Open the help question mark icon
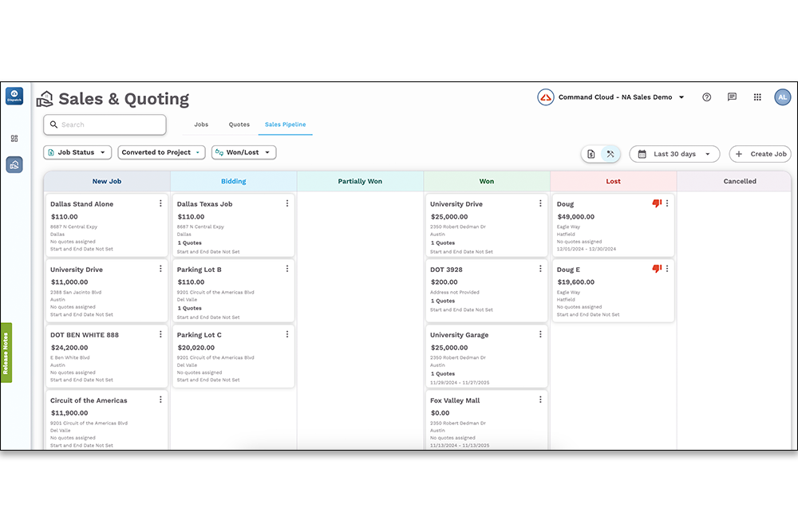This screenshot has height=532, width=798. click(706, 97)
